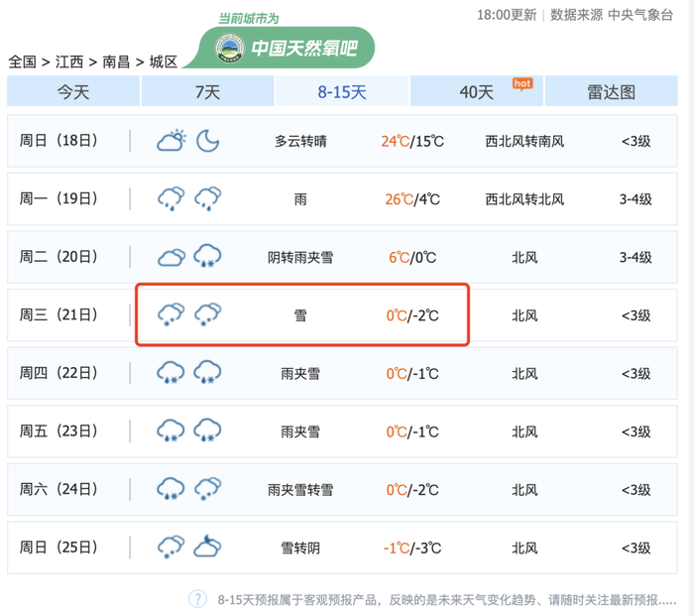Click the overcast cloud icon for Tuesday 20th
Image resolution: width=694 pixels, height=616 pixels.
172,258
